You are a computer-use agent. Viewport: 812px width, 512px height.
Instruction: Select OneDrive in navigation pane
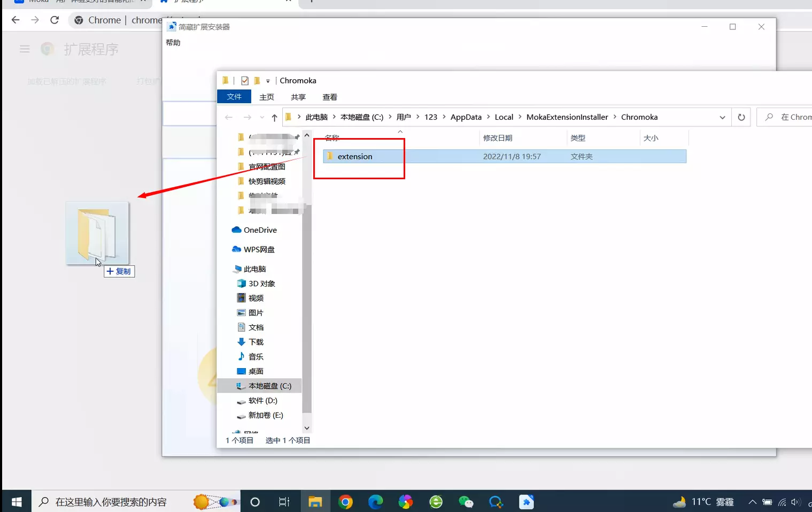coord(260,230)
